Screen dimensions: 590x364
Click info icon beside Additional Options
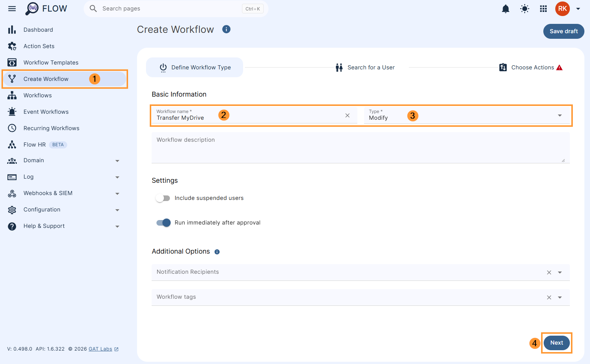pos(217,252)
